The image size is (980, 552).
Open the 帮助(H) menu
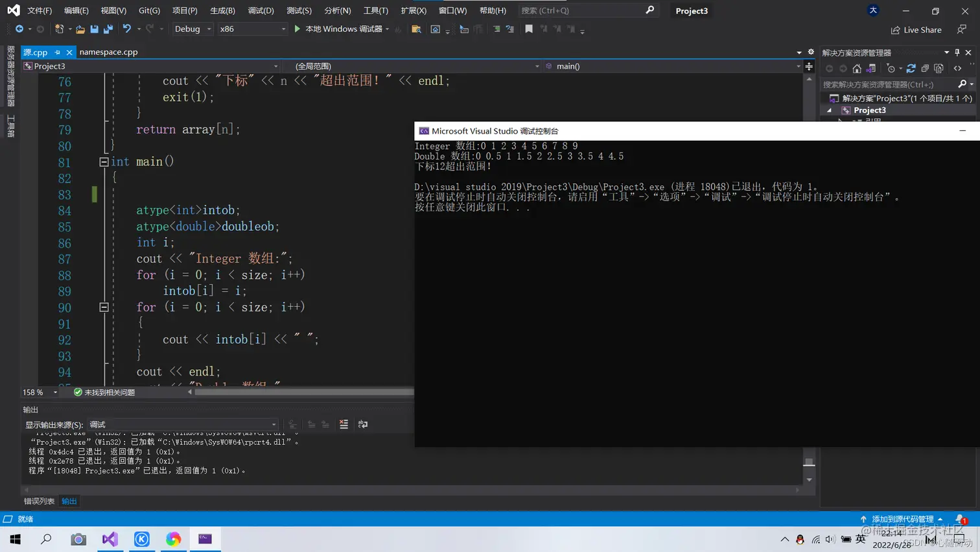coord(493,10)
